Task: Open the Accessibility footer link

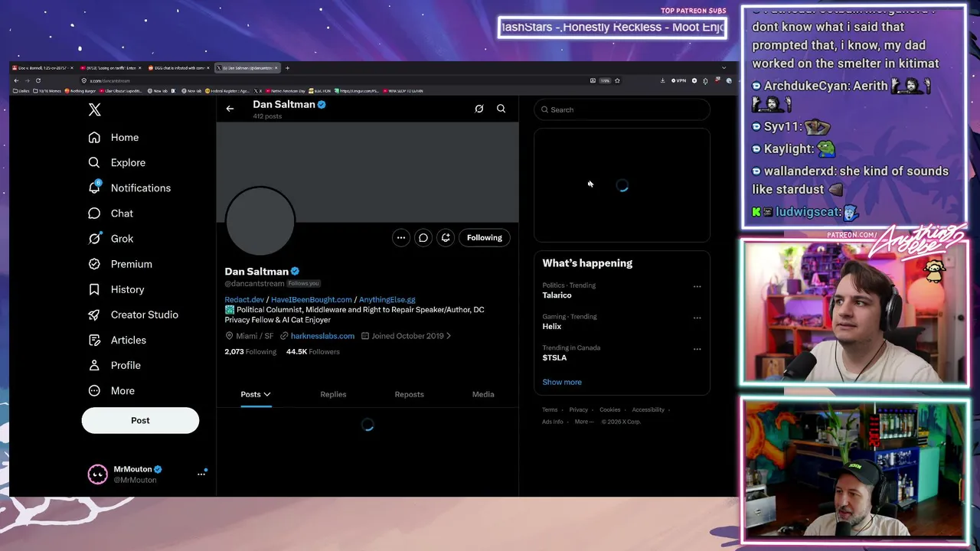Action: [x=648, y=410]
